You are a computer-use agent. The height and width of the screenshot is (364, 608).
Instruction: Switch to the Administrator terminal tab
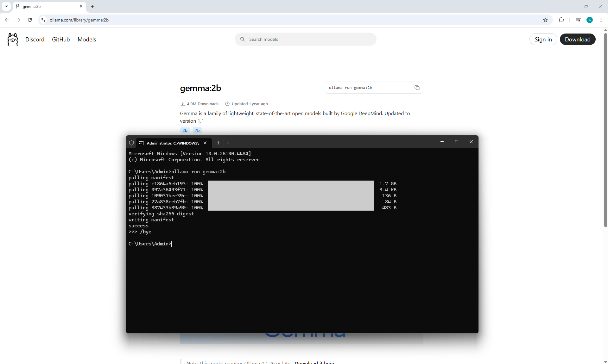(x=173, y=143)
